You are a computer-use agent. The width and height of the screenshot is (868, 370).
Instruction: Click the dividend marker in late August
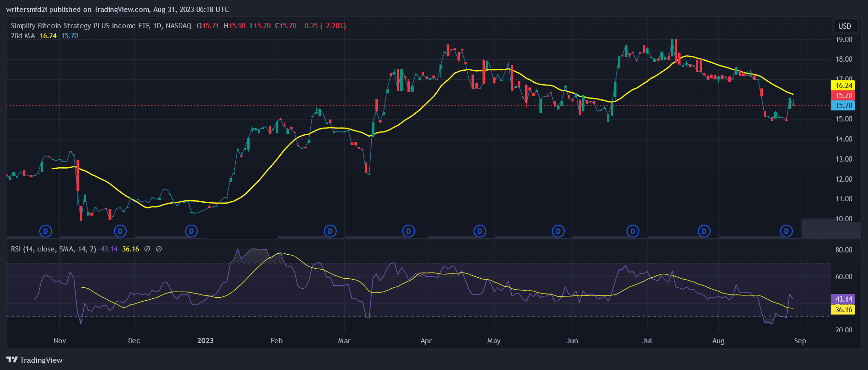pyautogui.click(x=786, y=231)
